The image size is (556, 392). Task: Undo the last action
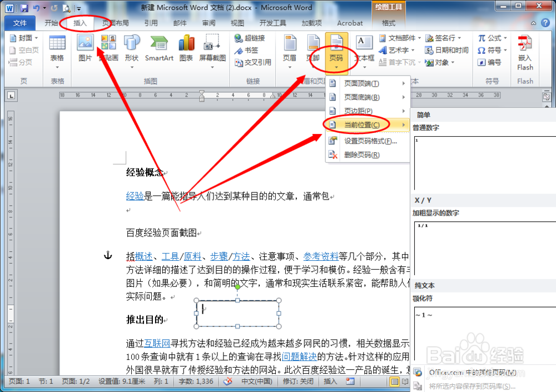coord(36,8)
